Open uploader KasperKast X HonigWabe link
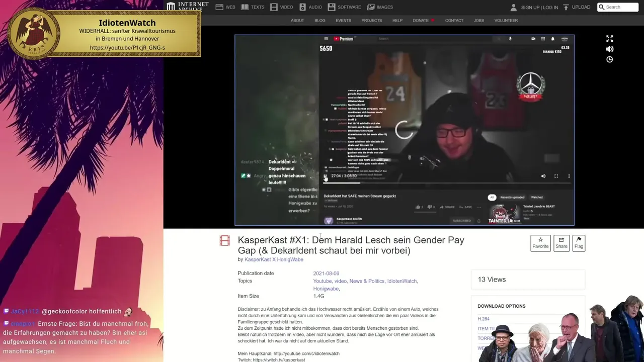 pyautogui.click(x=274, y=260)
